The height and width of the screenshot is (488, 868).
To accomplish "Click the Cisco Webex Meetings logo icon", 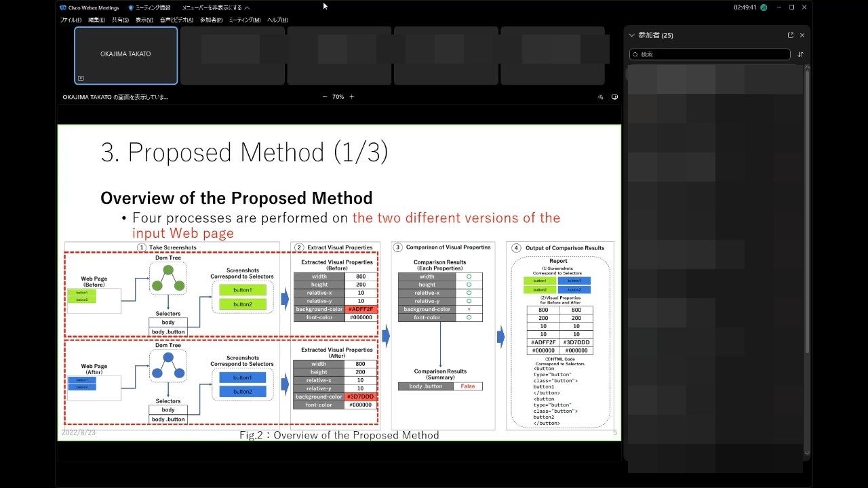I will pos(63,7).
